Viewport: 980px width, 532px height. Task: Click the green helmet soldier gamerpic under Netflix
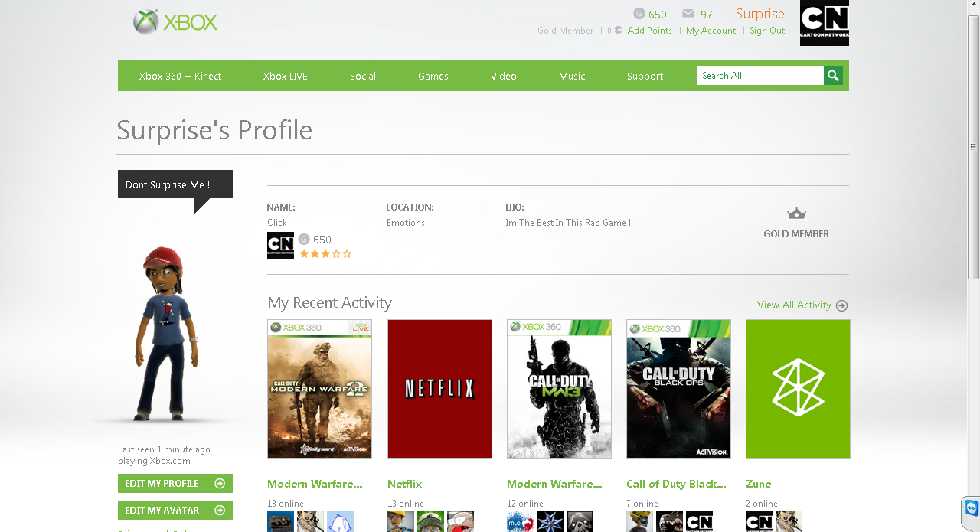click(430, 521)
